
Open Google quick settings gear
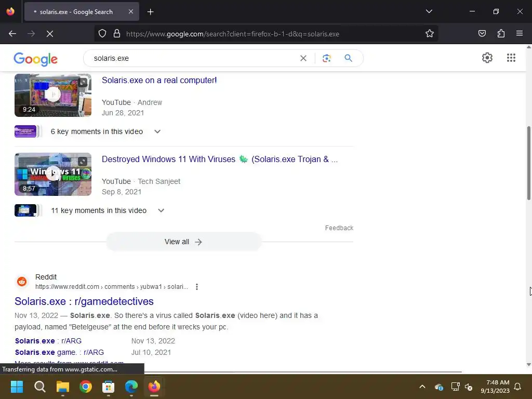coord(487,58)
